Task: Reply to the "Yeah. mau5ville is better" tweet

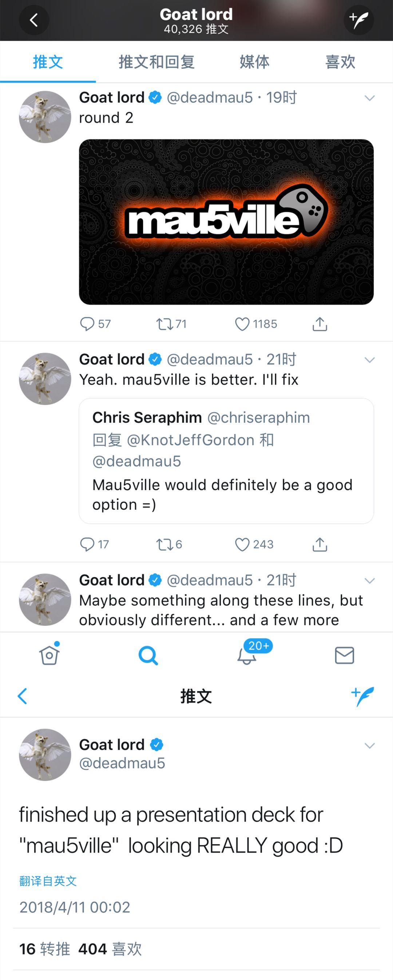Action: coord(87,545)
